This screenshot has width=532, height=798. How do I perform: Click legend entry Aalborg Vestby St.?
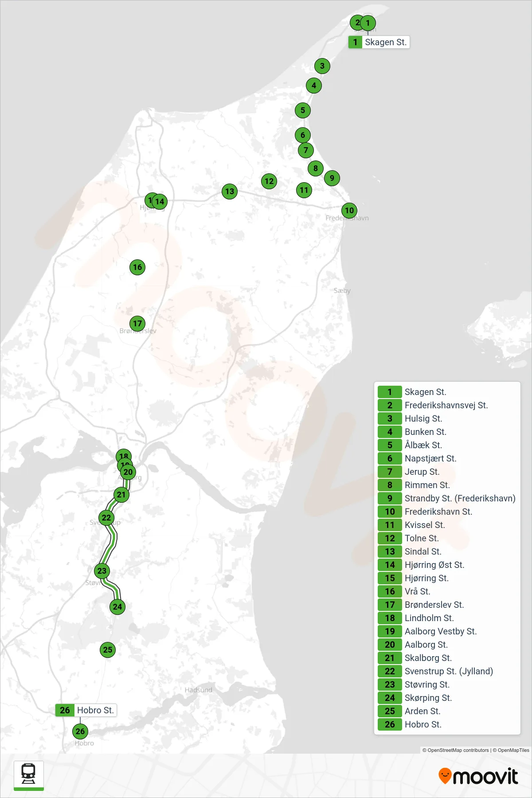[447, 631]
